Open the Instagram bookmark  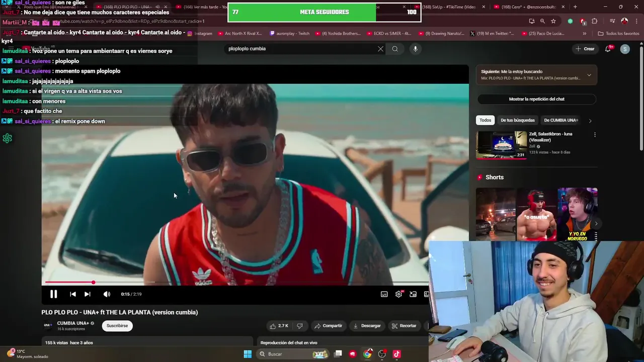200,34
